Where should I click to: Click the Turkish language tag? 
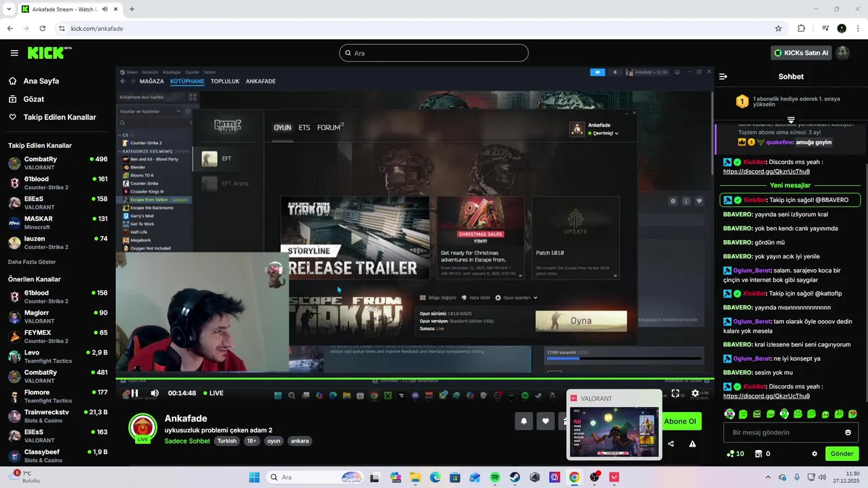(227, 441)
